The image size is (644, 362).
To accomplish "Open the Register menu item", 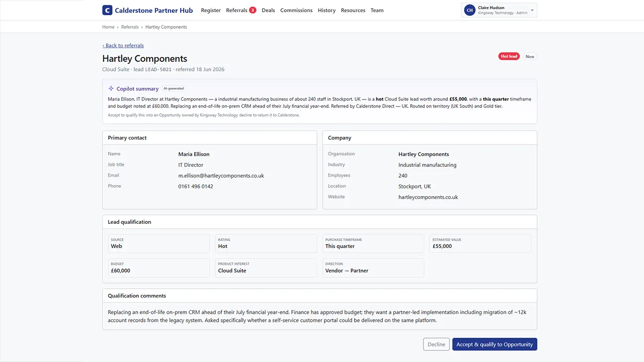I will pos(211,10).
